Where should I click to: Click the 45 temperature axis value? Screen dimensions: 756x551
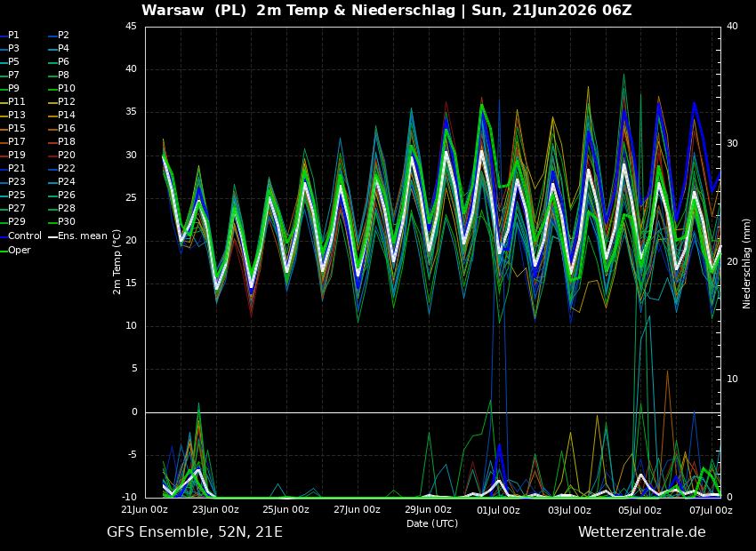click(x=131, y=27)
